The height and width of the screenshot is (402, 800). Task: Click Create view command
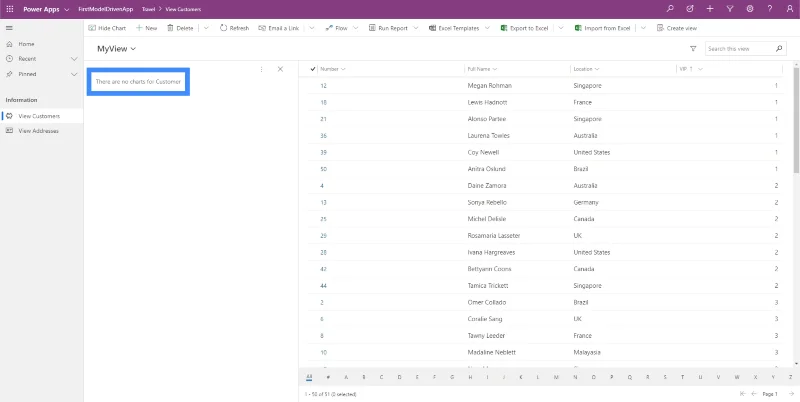(x=677, y=28)
